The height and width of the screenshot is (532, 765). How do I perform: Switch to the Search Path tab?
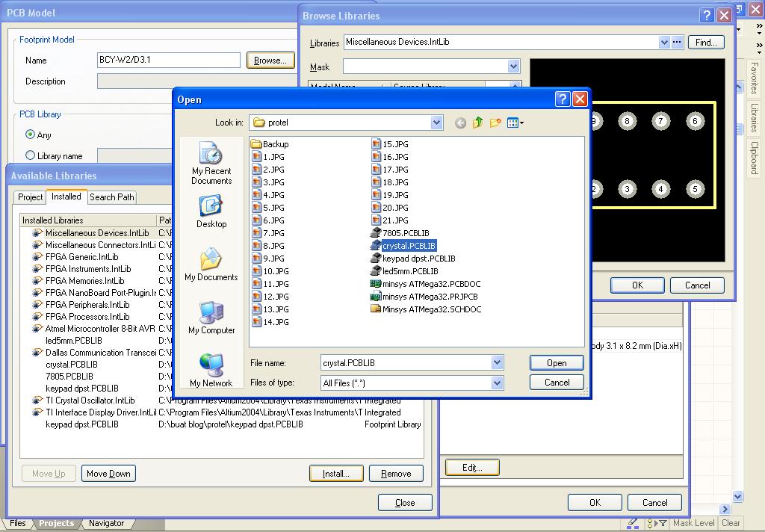tap(111, 197)
